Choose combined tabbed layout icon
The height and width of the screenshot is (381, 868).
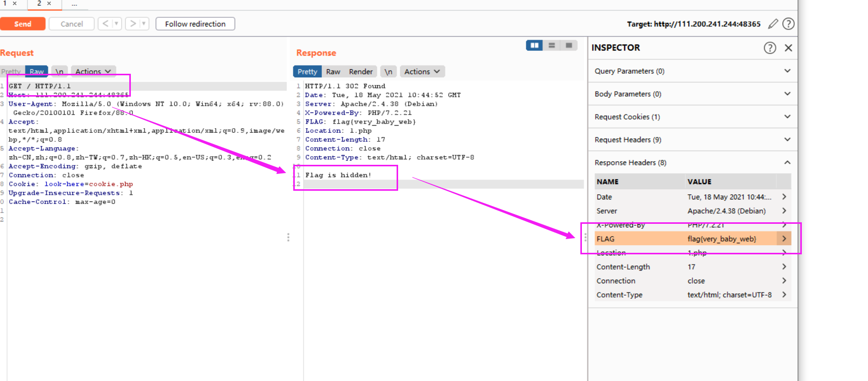569,45
